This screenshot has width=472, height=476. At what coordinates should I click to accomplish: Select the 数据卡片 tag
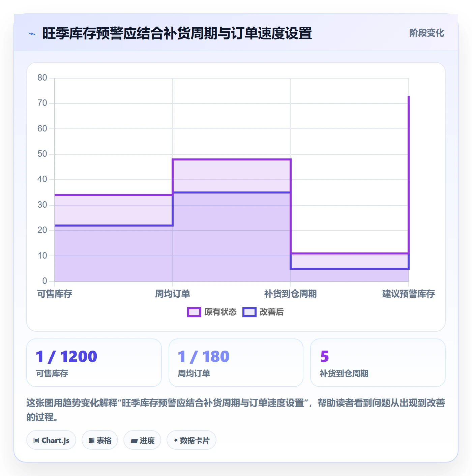click(x=191, y=440)
